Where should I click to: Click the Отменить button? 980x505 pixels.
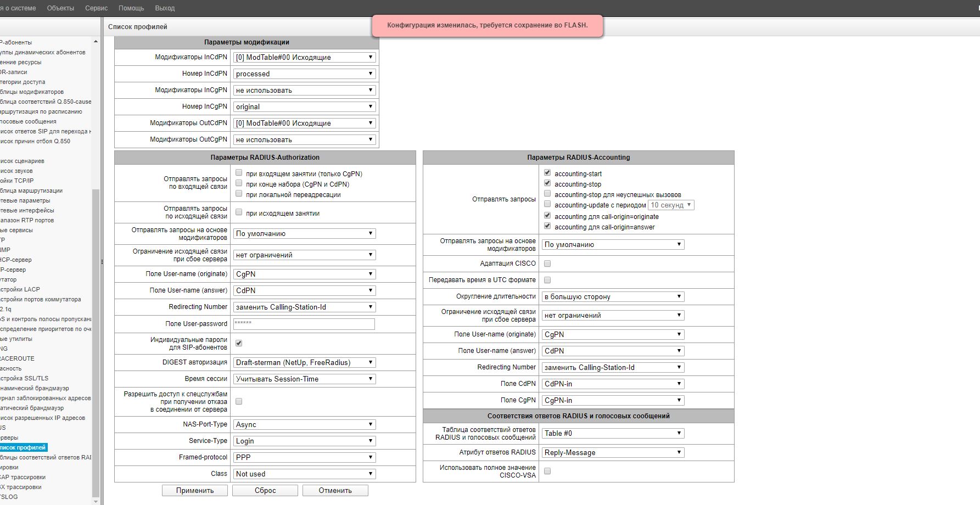[x=335, y=490]
